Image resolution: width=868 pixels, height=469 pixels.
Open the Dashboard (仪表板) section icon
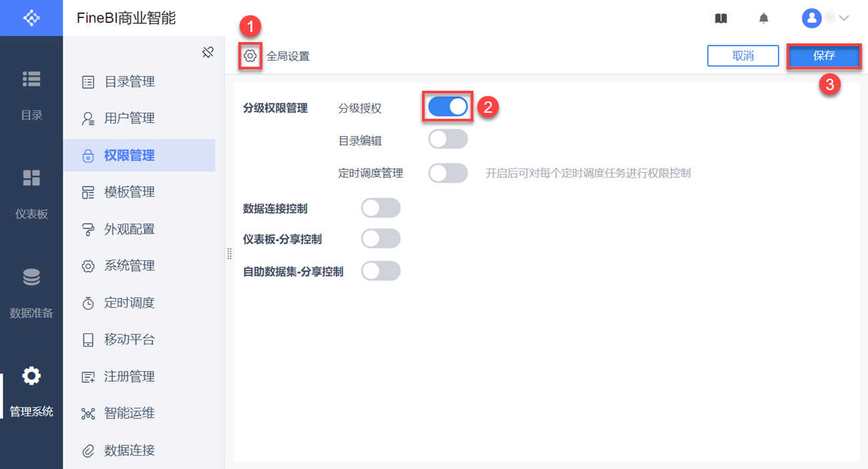click(31, 177)
